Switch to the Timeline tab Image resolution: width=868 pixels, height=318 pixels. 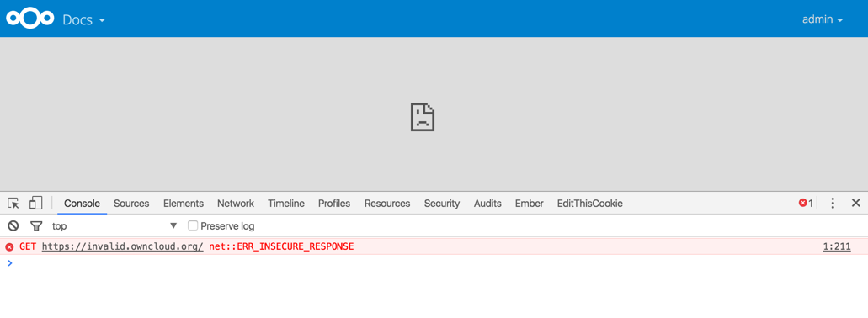[286, 204]
